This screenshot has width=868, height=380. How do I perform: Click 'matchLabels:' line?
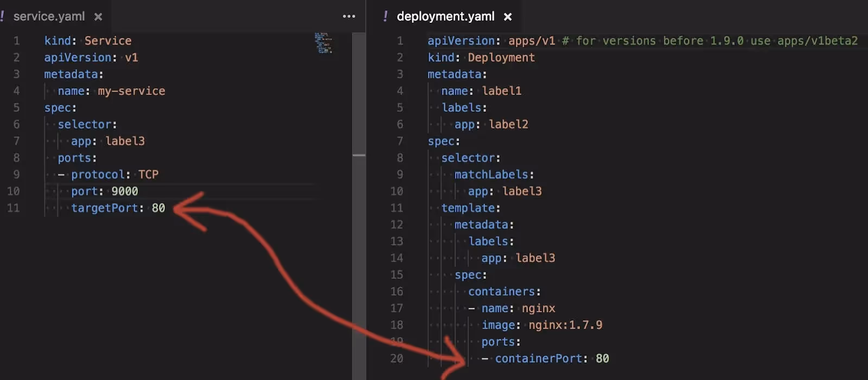pyautogui.click(x=494, y=175)
